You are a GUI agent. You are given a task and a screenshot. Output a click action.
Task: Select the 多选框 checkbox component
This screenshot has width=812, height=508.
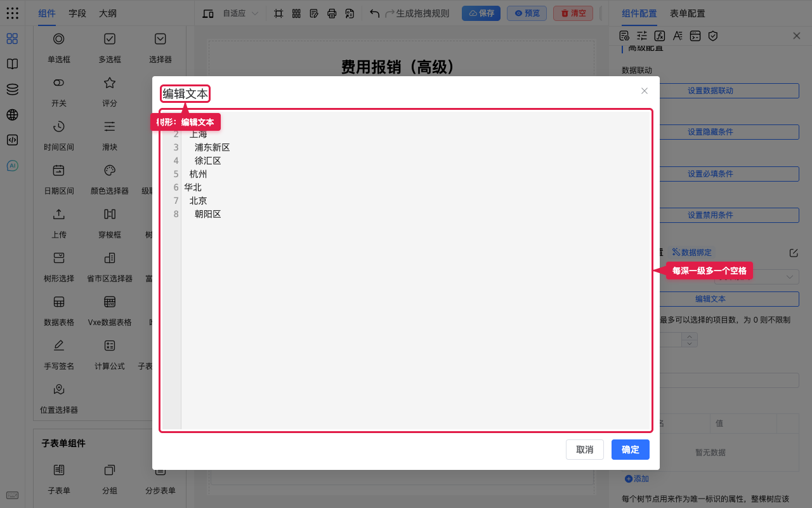[110, 48]
